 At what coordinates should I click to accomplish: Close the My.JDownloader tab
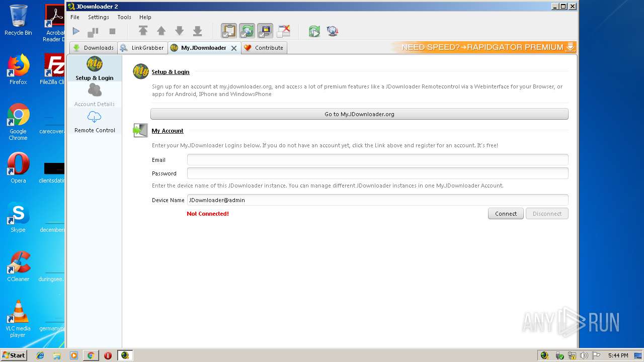click(234, 48)
